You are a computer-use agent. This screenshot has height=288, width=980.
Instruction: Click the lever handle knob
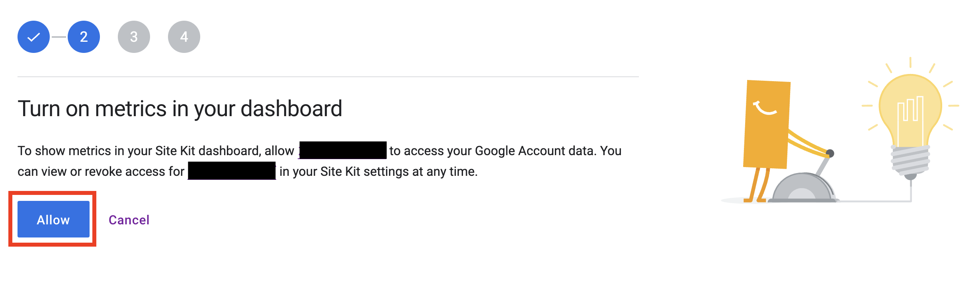pyautogui.click(x=830, y=153)
